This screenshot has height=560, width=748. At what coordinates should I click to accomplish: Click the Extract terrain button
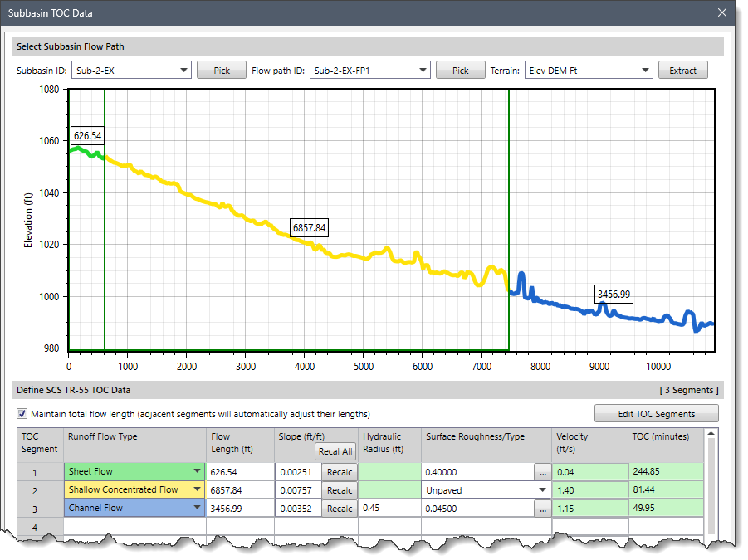682,71
